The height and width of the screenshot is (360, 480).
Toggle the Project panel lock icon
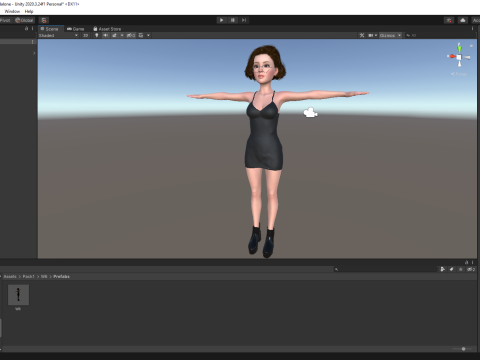[x=467, y=262]
